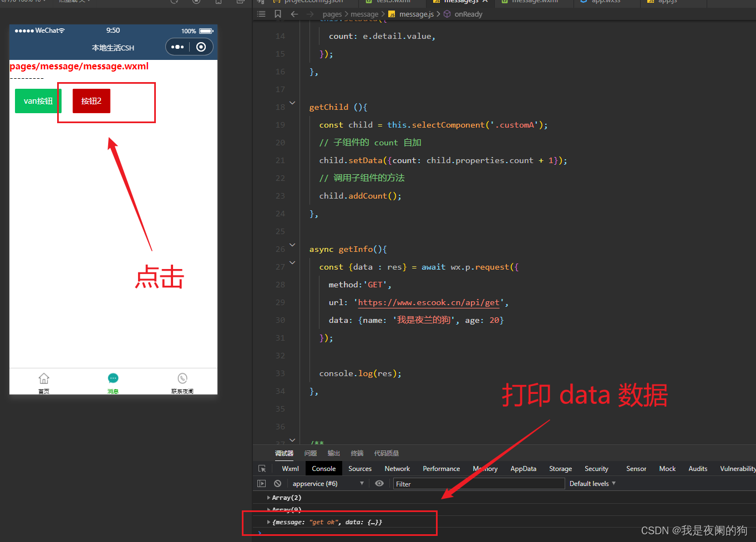Open the Sources tab
756x542 pixels.
tap(360, 469)
